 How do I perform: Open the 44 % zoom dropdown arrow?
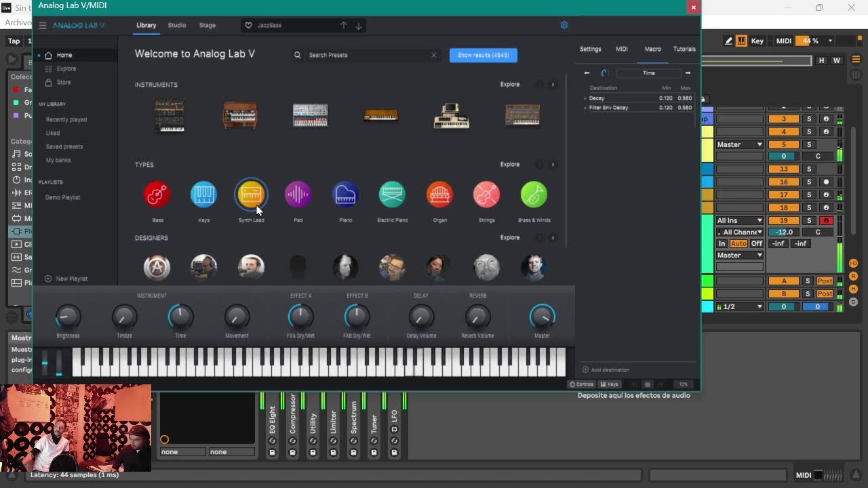click(x=830, y=41)
